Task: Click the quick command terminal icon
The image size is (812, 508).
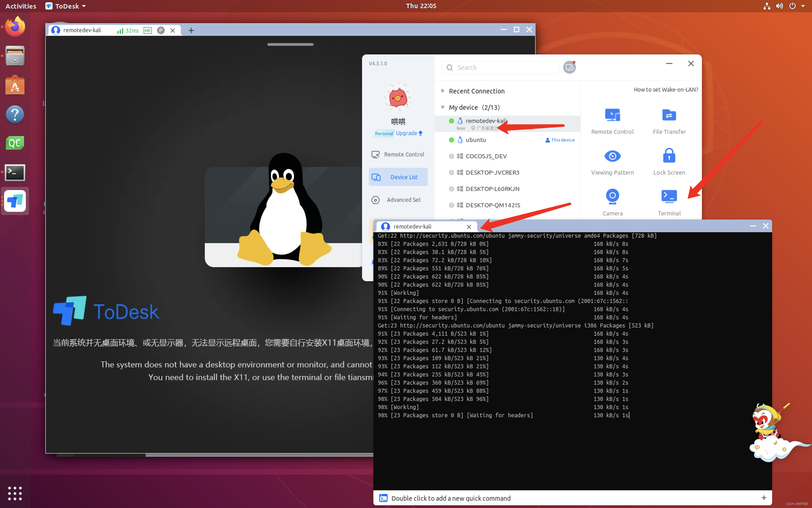Action: coord(383,498)
